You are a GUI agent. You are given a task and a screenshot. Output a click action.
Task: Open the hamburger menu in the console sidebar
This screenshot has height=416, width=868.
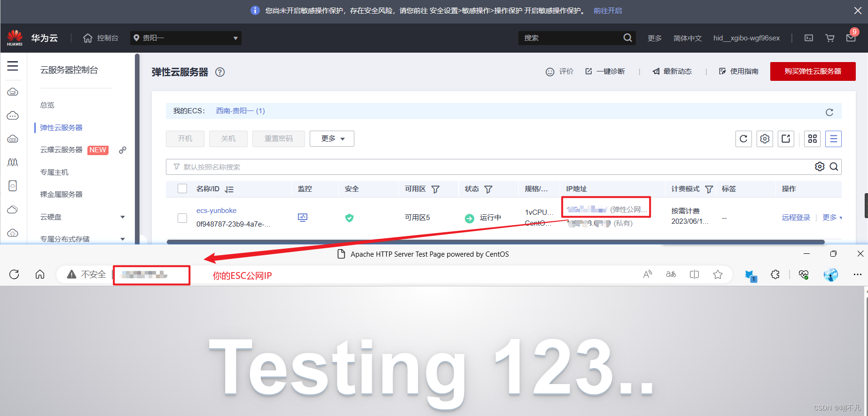tap(13, 66)
